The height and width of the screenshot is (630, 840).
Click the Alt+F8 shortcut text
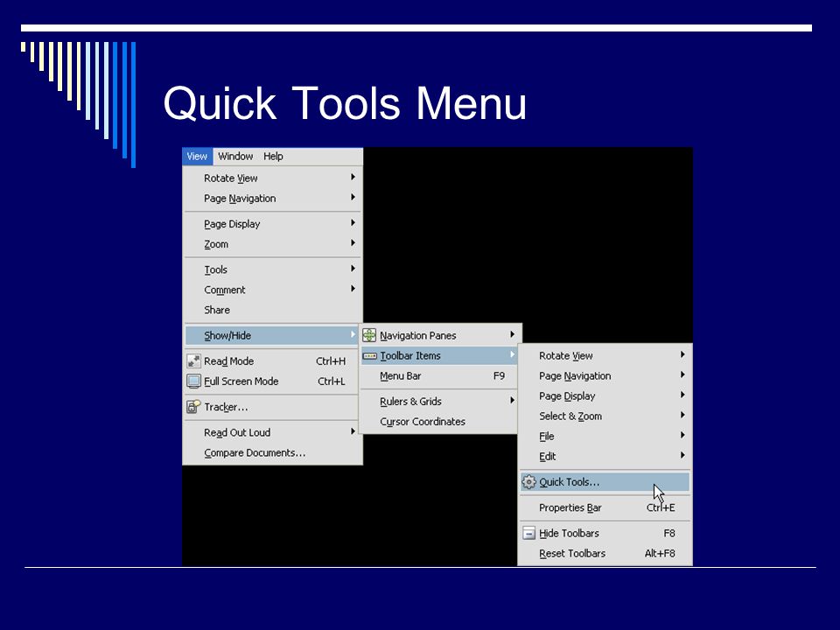tap(660, 553)
